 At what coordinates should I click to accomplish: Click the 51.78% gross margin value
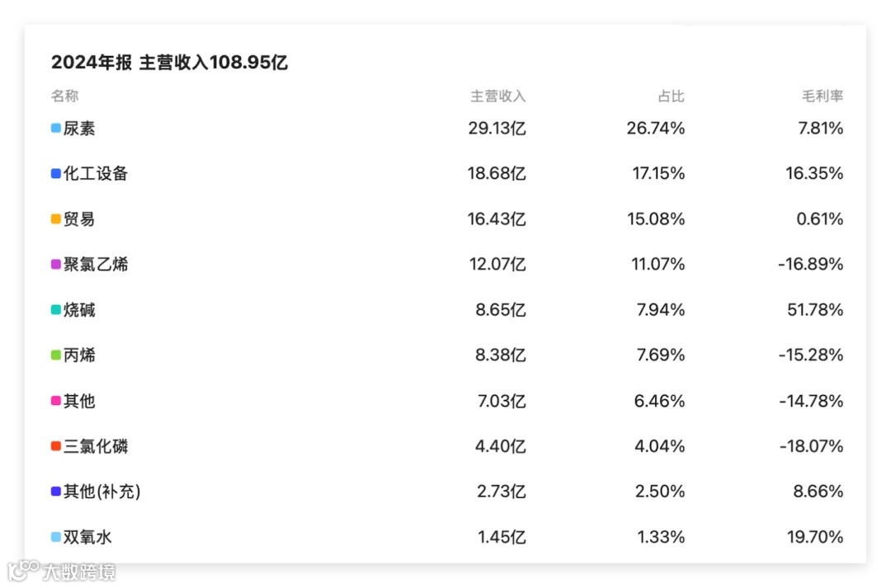point(815,309)
